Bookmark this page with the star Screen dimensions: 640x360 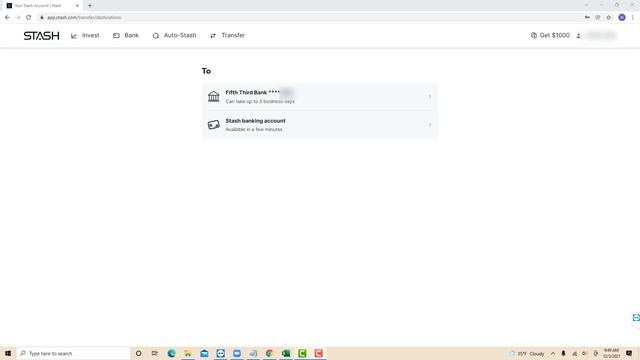click(x=609, y=18)
